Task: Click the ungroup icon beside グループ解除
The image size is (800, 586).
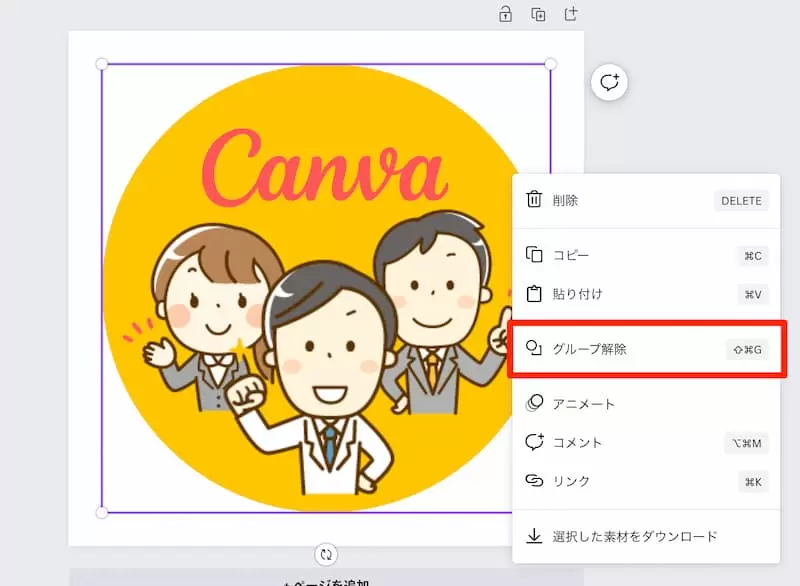Action: 534,348
